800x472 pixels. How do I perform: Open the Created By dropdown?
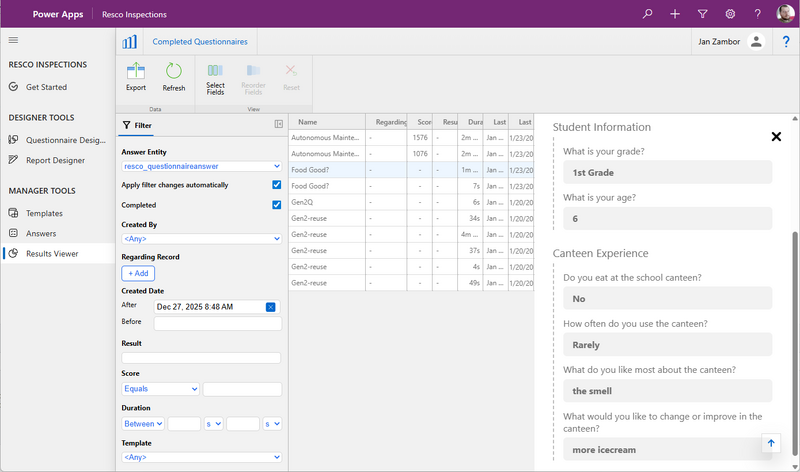tap(201, 239)
